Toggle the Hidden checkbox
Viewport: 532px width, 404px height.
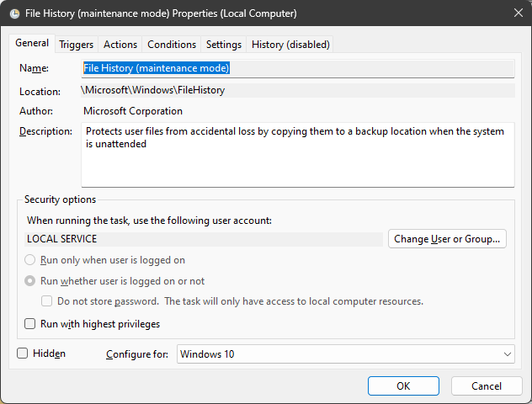click(23, 353)
